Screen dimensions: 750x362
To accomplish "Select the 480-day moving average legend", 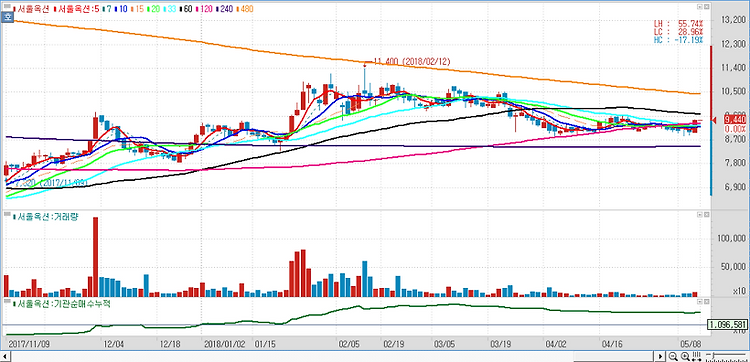I will (x=246, y=9).
